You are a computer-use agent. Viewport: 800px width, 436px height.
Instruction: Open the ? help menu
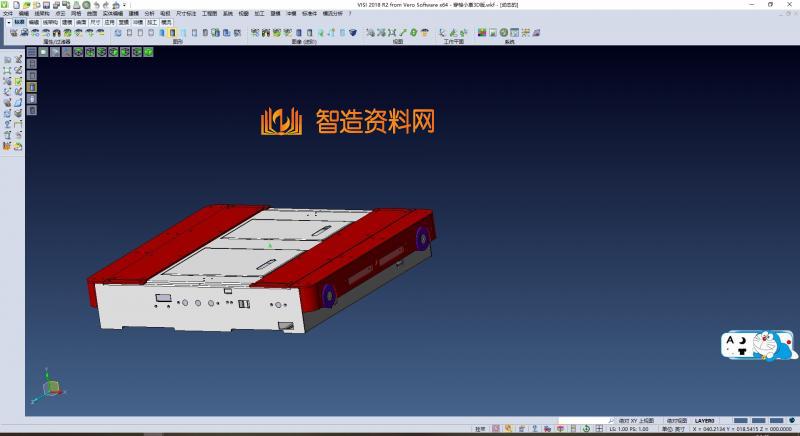(350, 13)
